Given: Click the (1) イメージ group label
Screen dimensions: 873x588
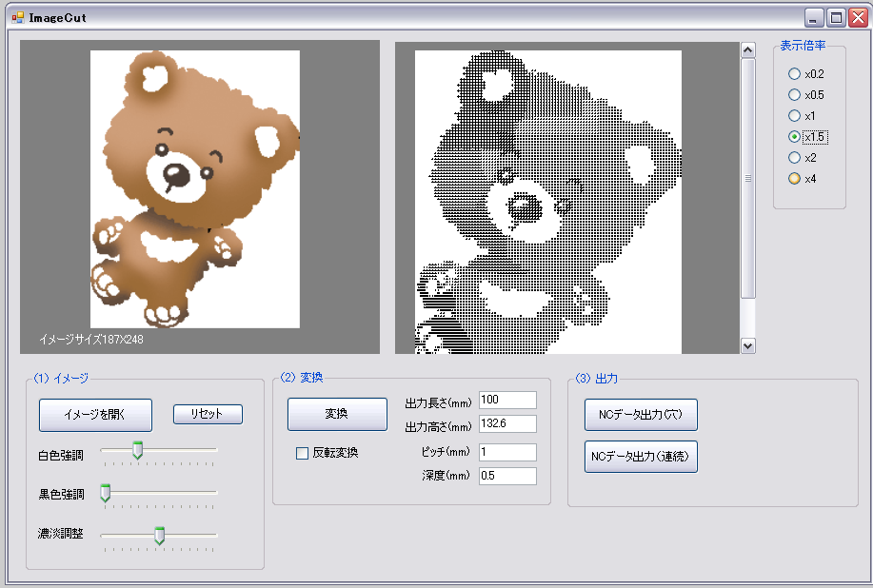Looking at the screenshot, I should pyautogui.click(x=61, y=379).
